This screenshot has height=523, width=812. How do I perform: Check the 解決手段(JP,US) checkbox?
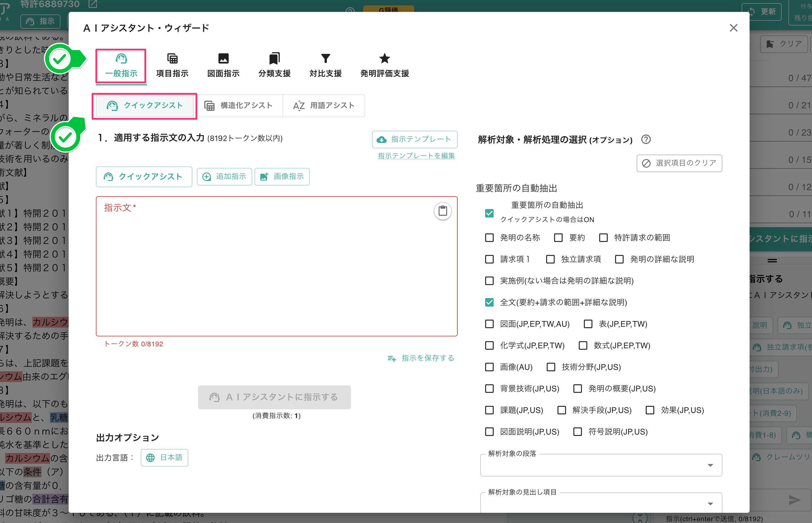561,410
